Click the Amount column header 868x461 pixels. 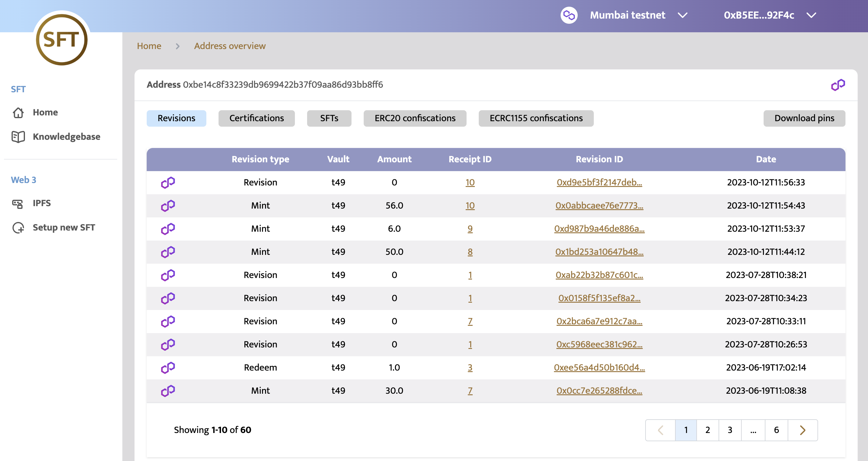[x=394, y=160]
